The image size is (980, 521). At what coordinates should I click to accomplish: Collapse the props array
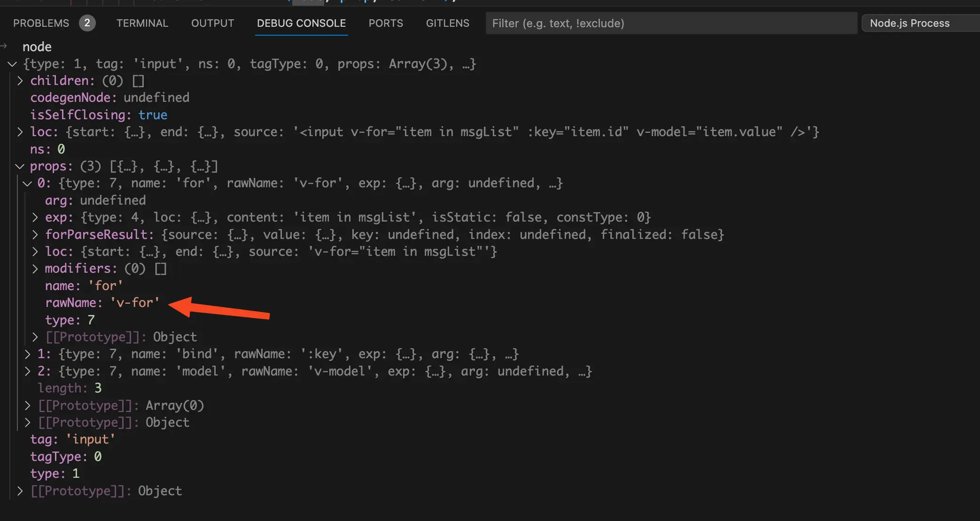[x=20, y=166]
